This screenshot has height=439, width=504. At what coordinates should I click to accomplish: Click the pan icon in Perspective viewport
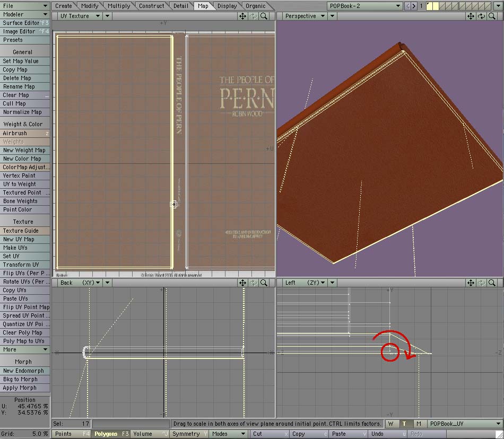click(471, 16)
